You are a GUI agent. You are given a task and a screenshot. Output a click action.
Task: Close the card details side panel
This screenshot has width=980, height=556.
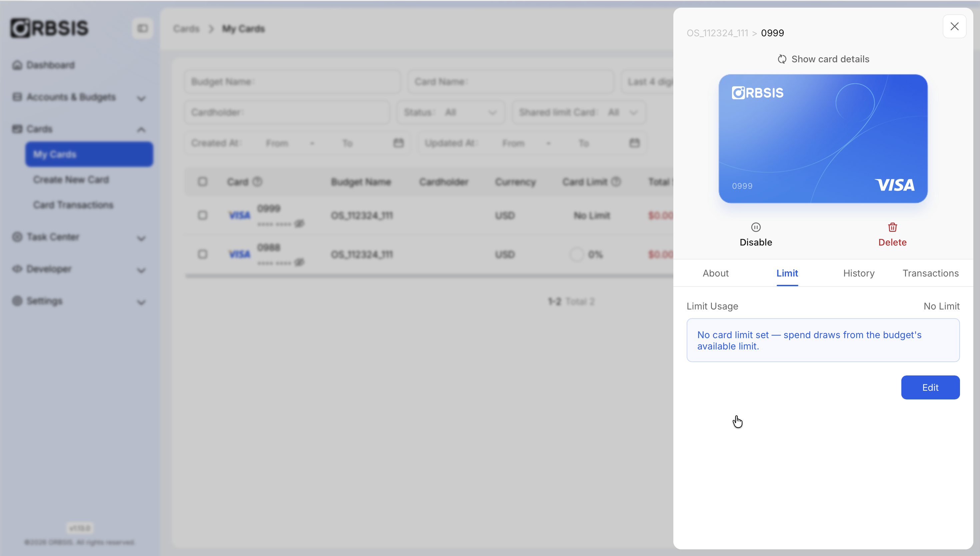[x=954, y=26]
